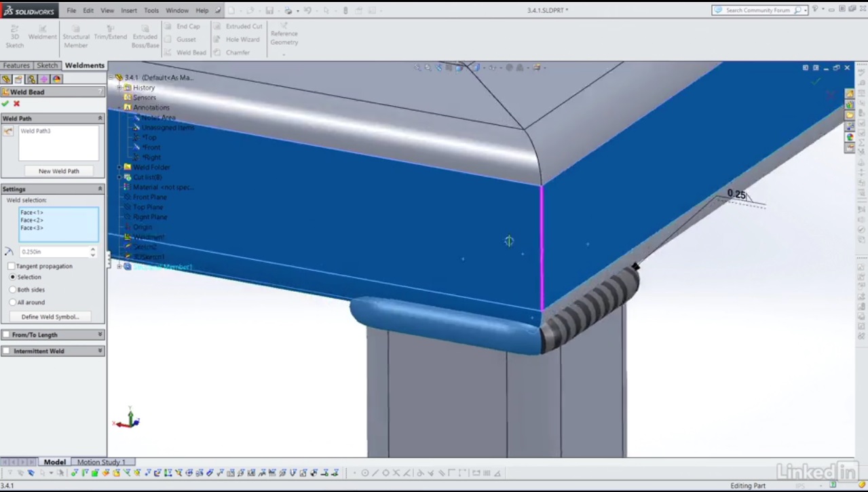Viewport: 868px width, 492px height.
Task: Cancel the Weld Bead with the red X
Action: [16, 104]
